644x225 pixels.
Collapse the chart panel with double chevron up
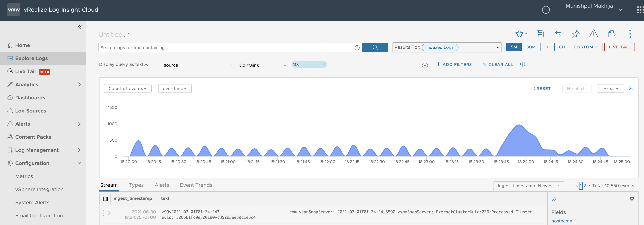tap(631, 88)
